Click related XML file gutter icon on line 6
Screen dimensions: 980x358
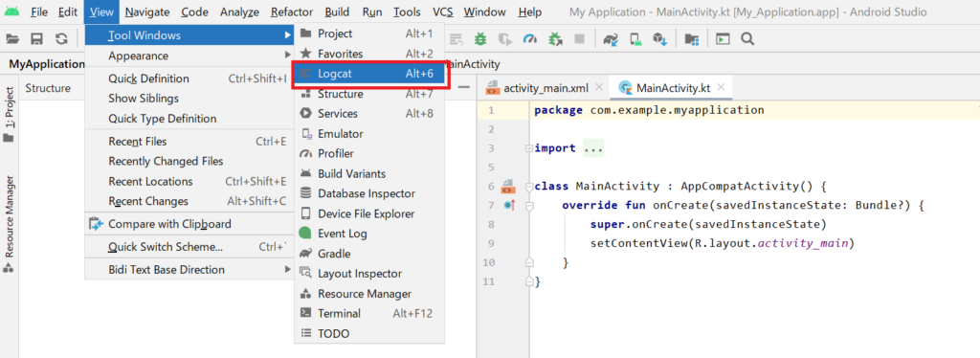pyautogui.click(x=508, y=187)
